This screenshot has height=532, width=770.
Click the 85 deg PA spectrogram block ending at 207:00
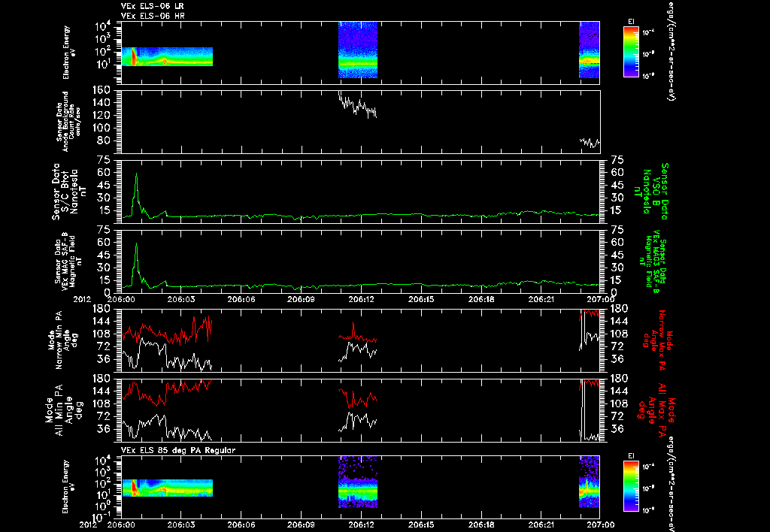[x=590, y=482]
